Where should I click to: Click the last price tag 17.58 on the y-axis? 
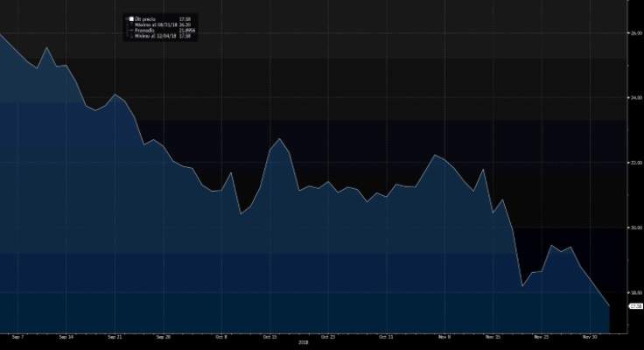point(636,306)
